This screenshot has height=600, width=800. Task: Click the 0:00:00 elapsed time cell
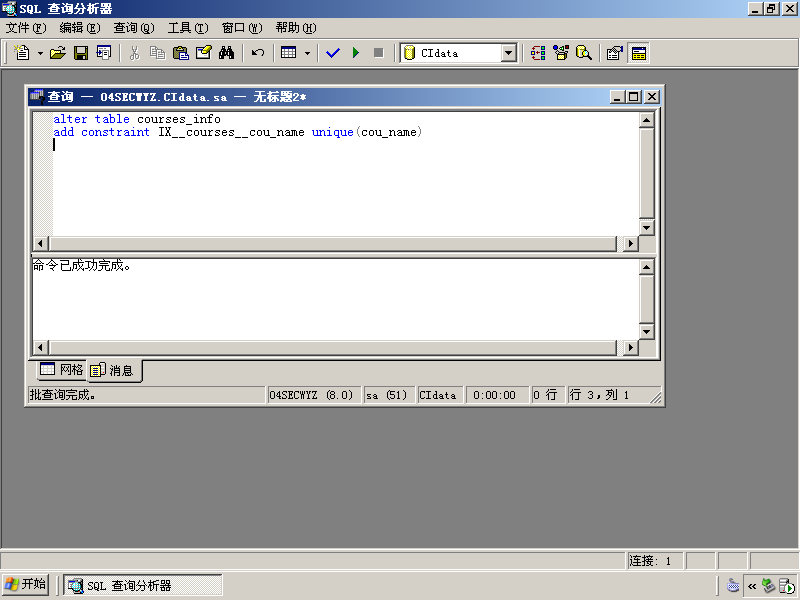[497, 395]
